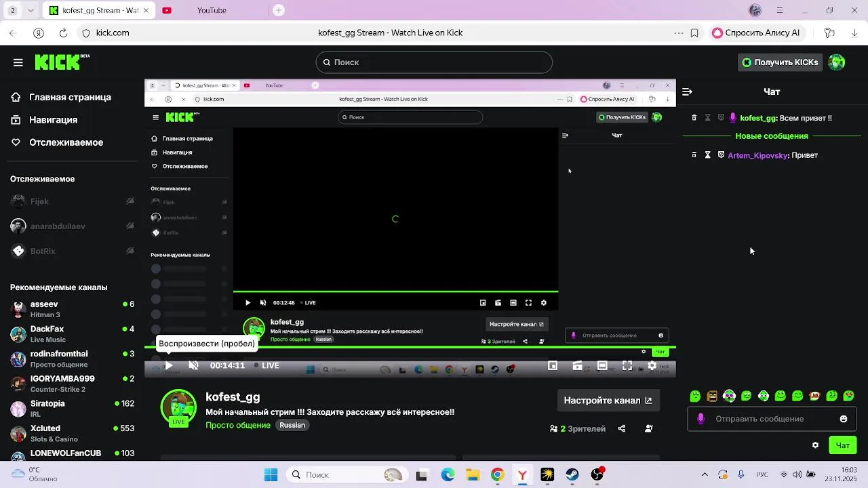Screen dimensions: 868x488
Task: Toggle theater mode on the player
Action: point(602,365)
